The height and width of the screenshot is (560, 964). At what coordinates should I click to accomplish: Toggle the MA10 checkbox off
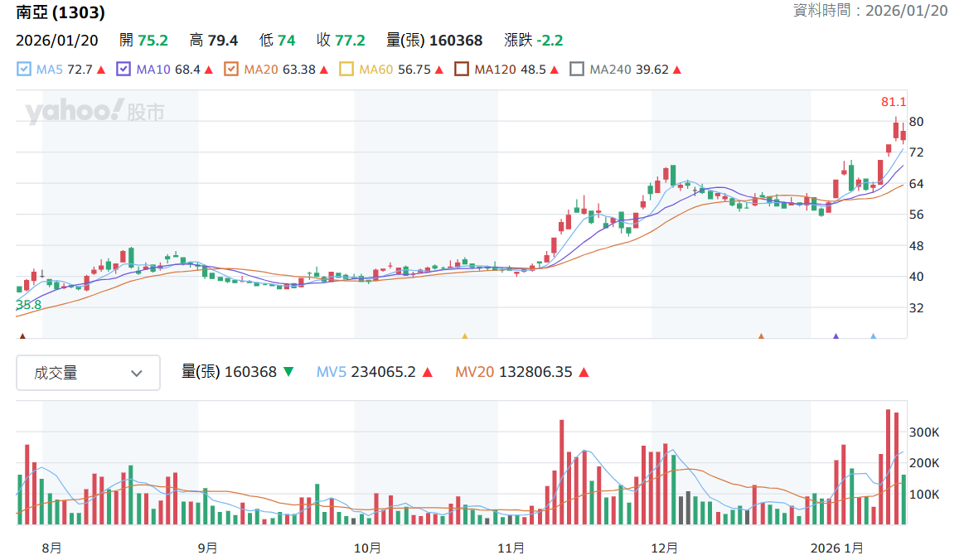124,70
